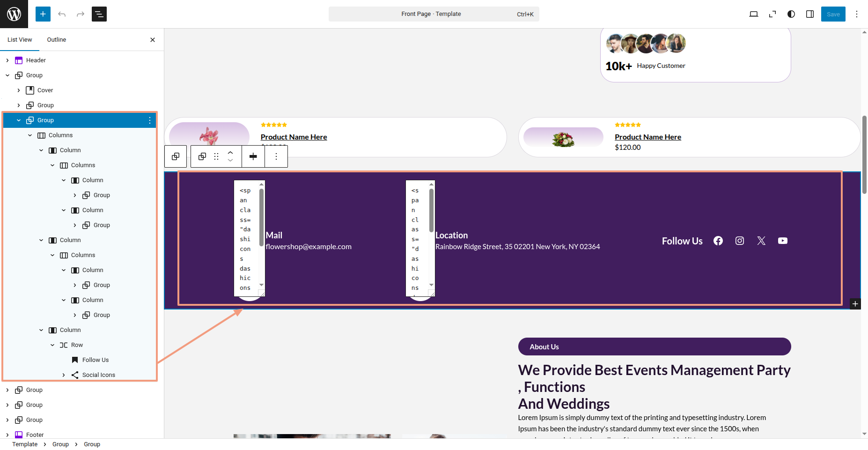Open the Styles half-circle icon
This screenshot has width=868, height=450.
tap(791, 14)
